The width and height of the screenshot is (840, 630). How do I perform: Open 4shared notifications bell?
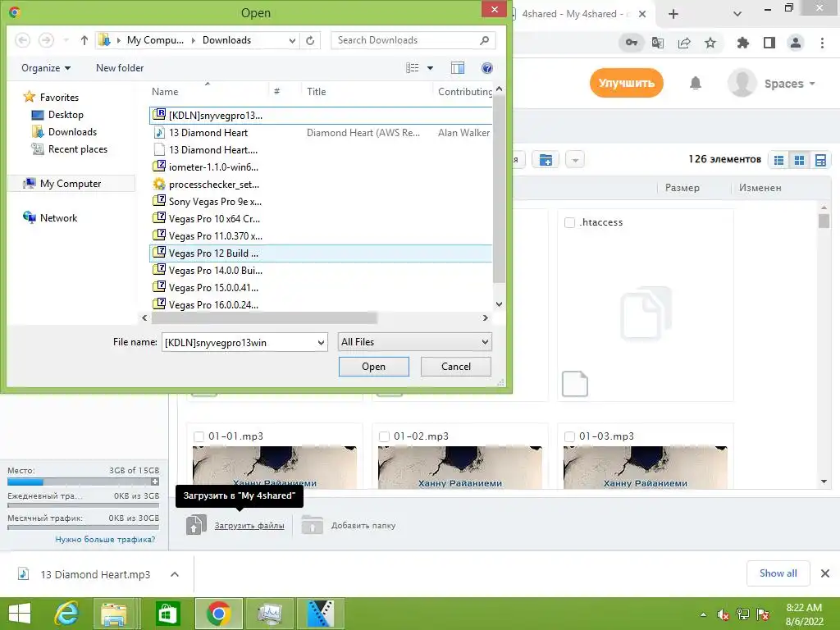pyautogui.click(x=696, y=83)
